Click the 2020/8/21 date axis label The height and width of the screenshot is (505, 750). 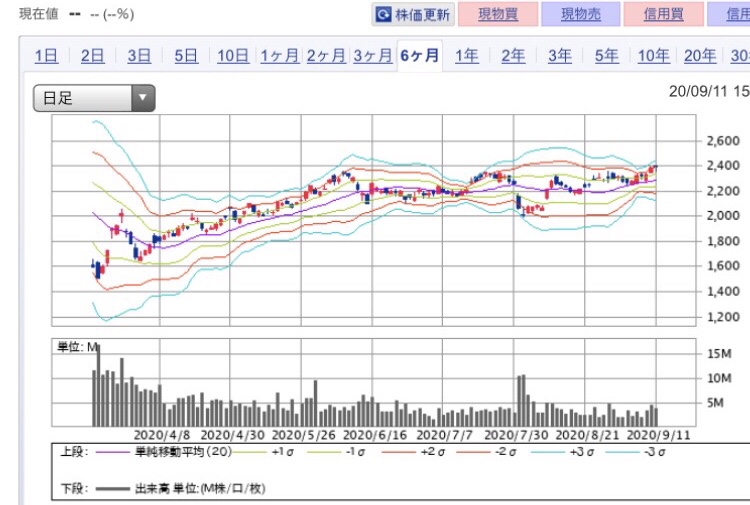(x=587, y=435)
